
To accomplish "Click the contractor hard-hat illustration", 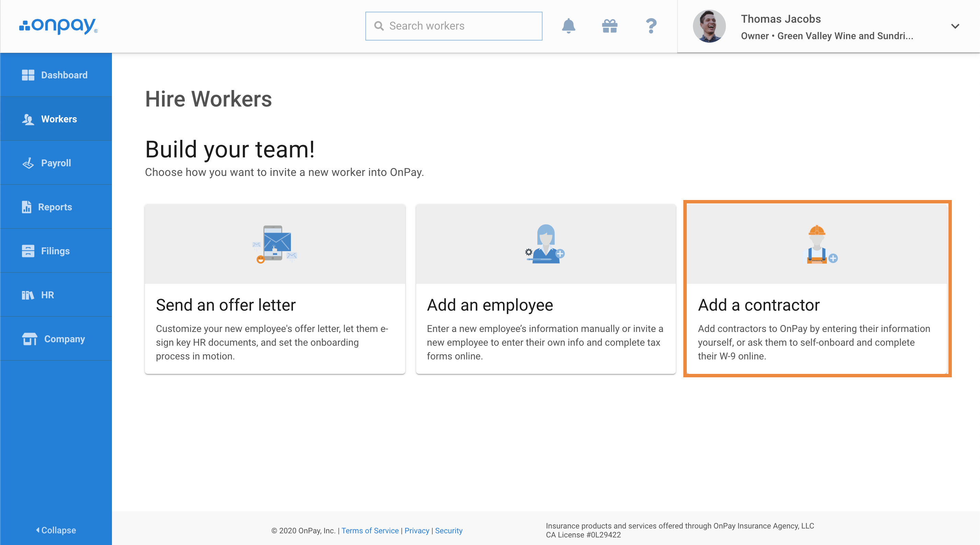I will 821,244.
